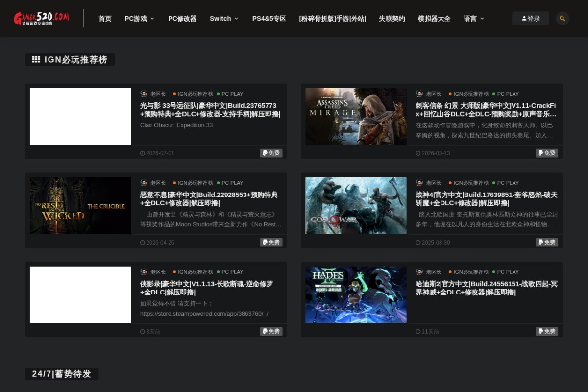Screen dimensions: 588x392
Task: Open the 24/7|蓄势待发 section heading
Action: [x=62, y=374]
